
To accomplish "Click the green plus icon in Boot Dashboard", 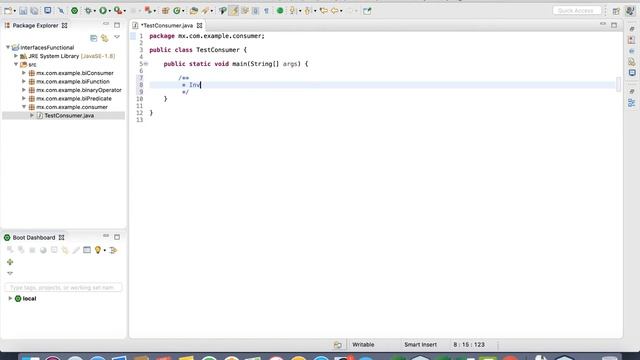I will click(10, 262).
